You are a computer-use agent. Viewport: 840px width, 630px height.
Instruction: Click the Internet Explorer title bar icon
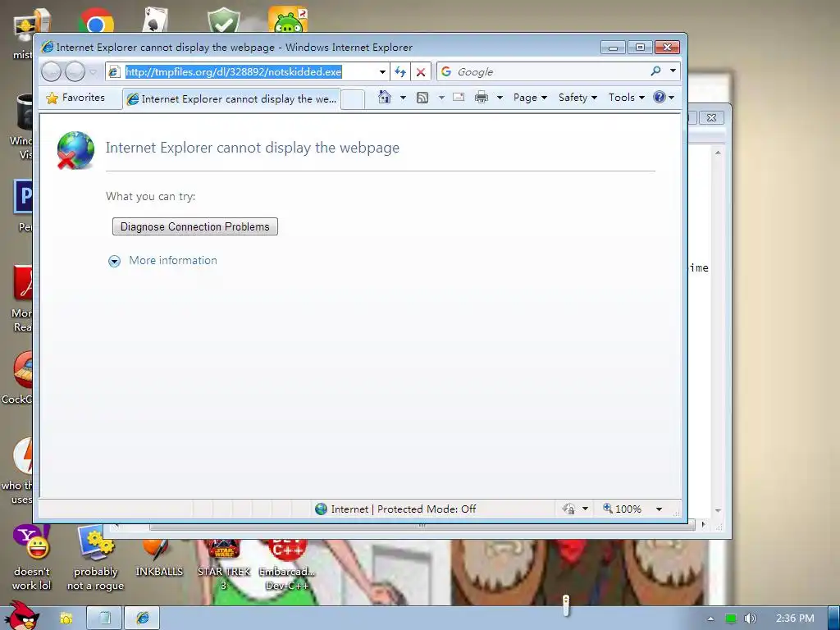(x=47, y=47)
